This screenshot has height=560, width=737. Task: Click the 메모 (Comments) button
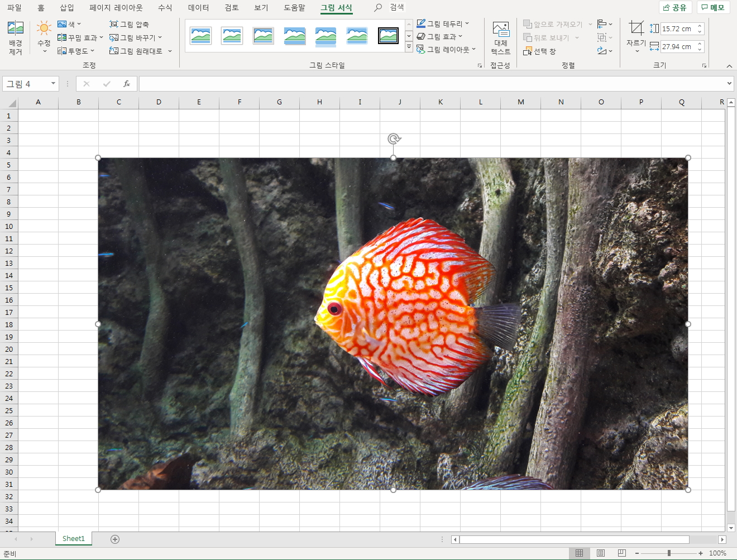point(713,7)
